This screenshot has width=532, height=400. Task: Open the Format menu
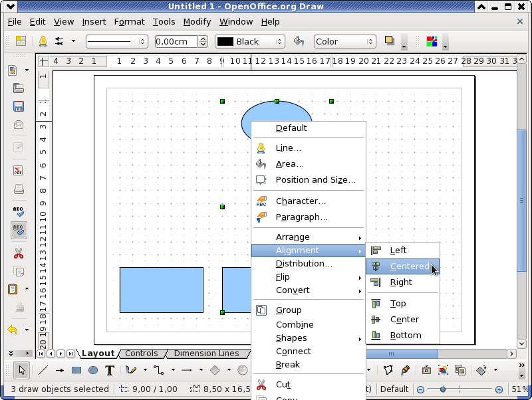coord(129,22)
